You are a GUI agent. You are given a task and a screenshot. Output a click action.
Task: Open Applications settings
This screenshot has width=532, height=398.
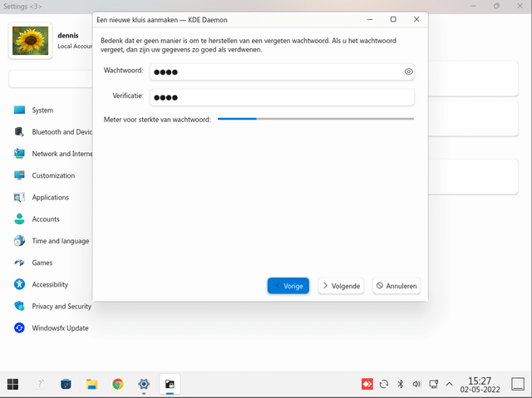click(x=50, y=197)
